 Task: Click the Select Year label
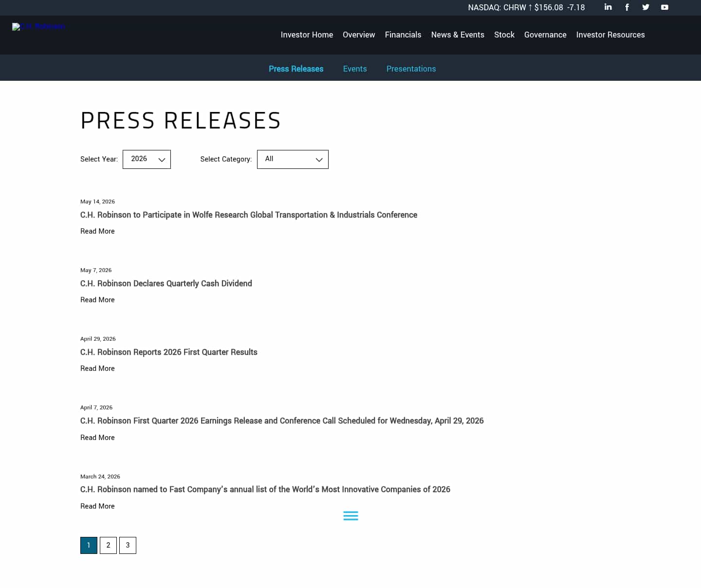pyautogui.click(x=99, y=159)
